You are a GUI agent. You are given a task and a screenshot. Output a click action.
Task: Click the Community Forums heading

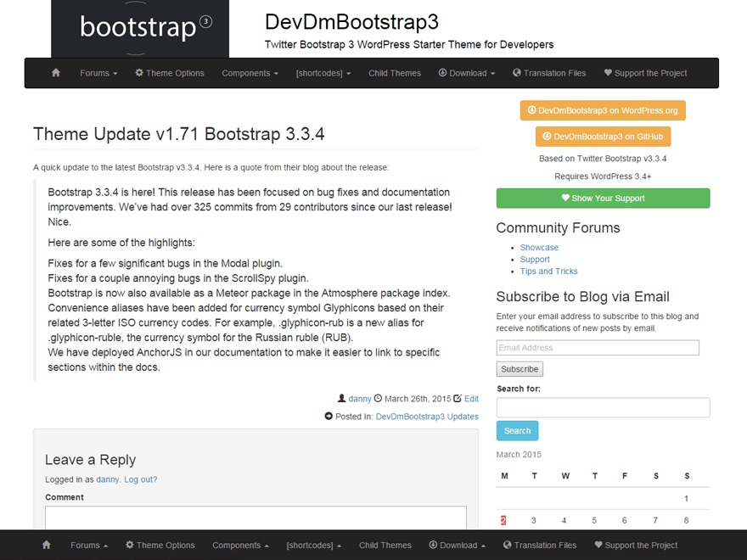click(x=558, y=227)
